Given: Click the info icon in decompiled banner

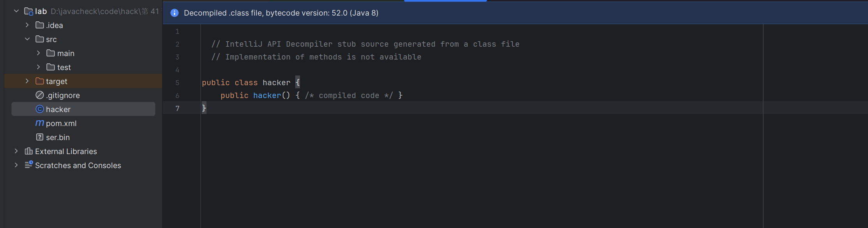Looking at the screenshot, I should [x=175, y=13].
